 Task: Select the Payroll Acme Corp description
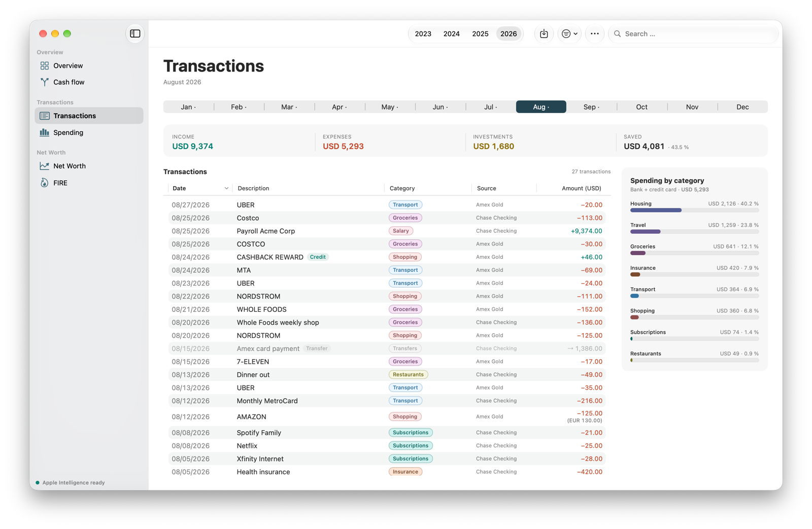coord(265,231)
